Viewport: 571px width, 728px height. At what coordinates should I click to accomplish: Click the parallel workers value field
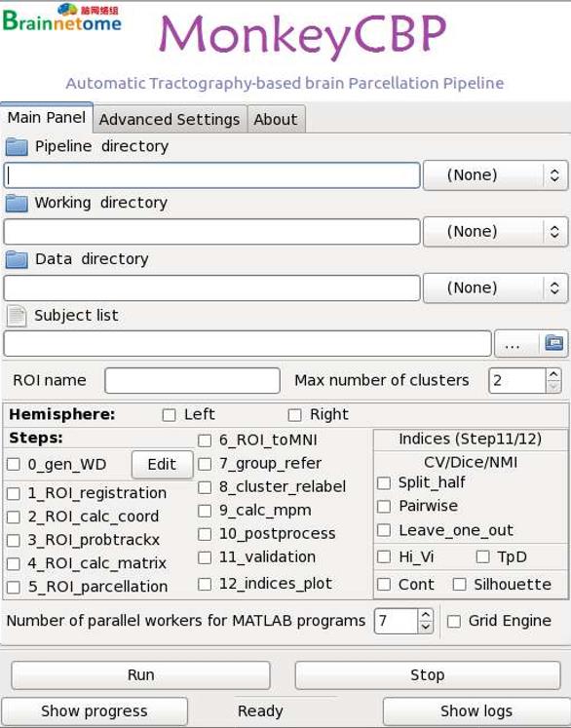(x=396, y=621)
